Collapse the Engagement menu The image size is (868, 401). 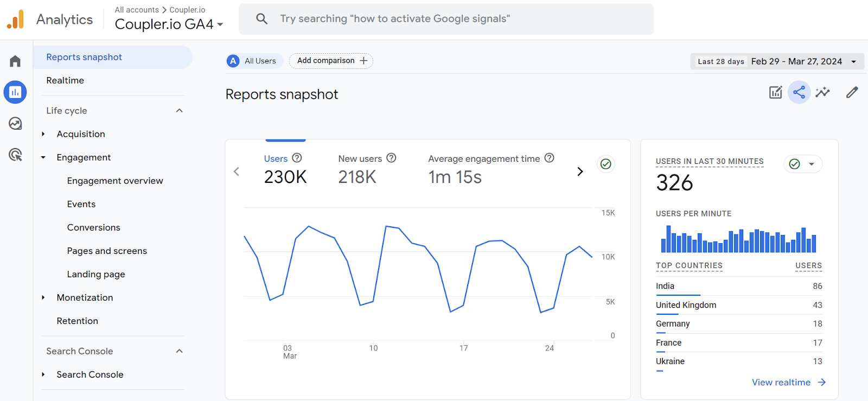(43, 157)
